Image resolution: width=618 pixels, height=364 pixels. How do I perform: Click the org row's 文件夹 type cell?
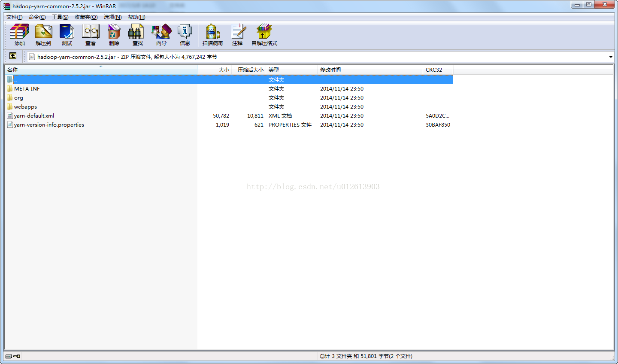276,97
